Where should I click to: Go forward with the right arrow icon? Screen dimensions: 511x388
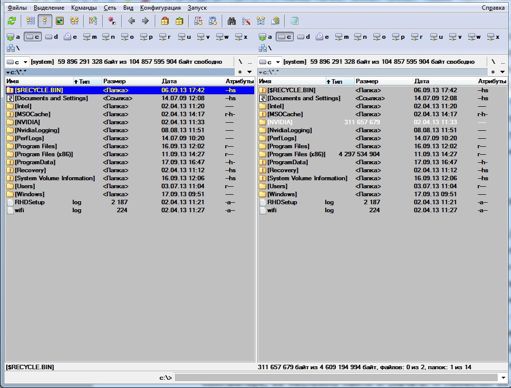145,21
